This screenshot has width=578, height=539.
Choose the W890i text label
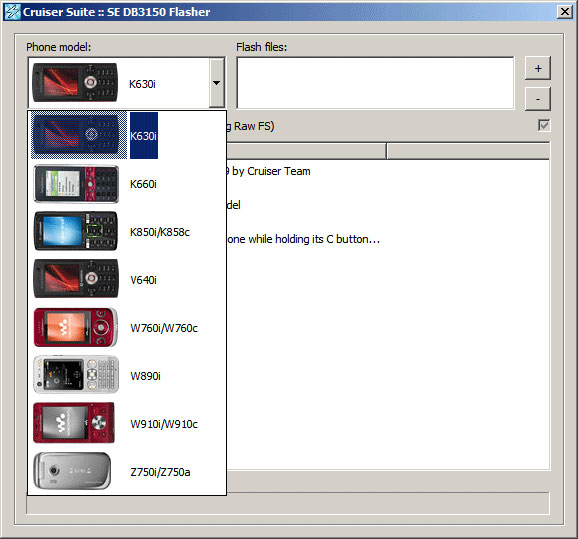145,376
